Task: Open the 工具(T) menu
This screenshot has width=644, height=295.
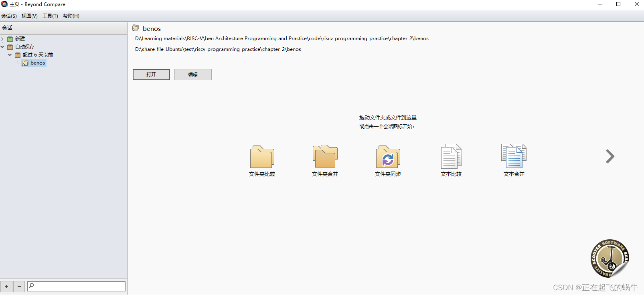Action: (51, 16)
